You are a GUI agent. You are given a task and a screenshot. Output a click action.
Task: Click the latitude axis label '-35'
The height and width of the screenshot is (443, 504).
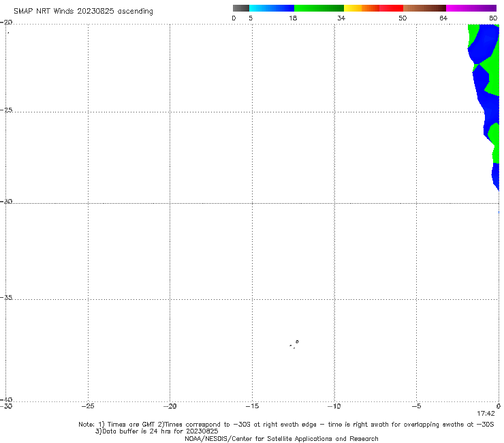6,297
